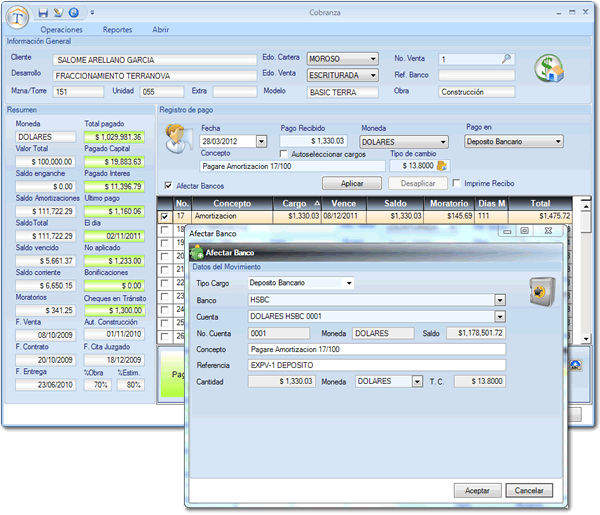Click the Aplicar button
600x515 pixels.
coord(352,183)
